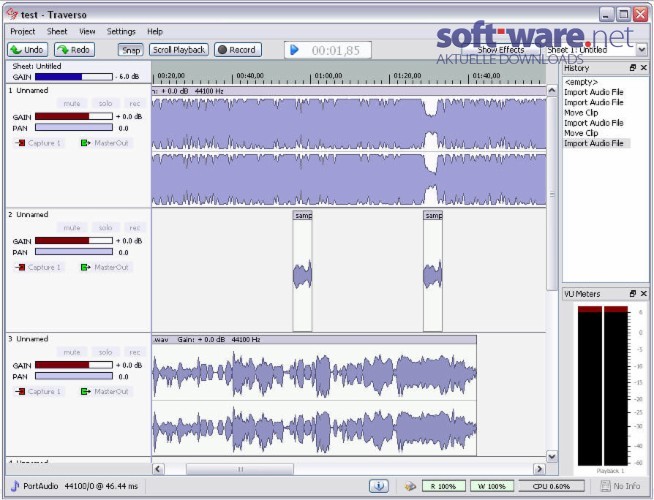Click track 2 MasterOut output icon
Viewport: 654px width, 500px height.
click(86, 267)
